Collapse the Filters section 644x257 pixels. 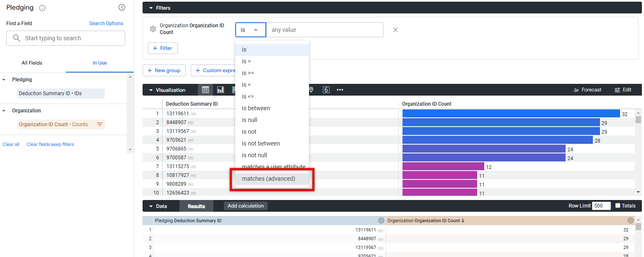click(x=151, y=8)
